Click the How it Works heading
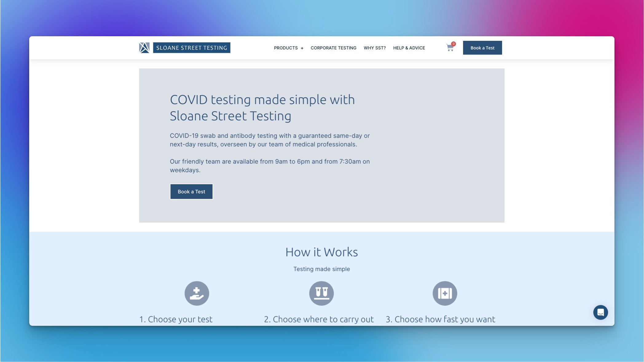The height and width of the screenshot is (362, 644). [321, 252]
